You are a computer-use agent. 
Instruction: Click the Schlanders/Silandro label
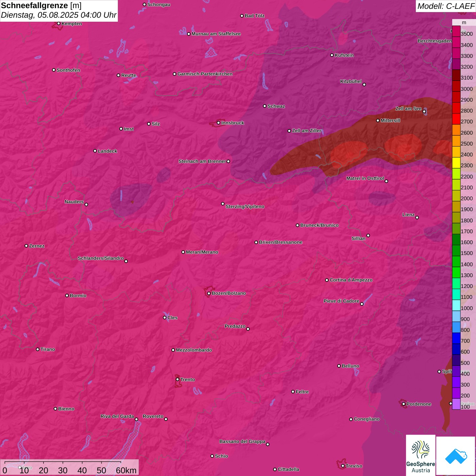click(101, 258)
